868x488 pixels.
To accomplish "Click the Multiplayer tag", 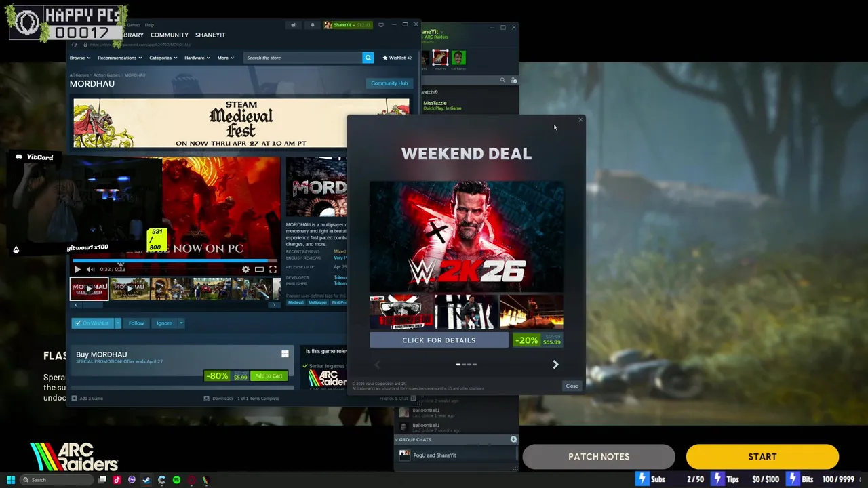I will click(317, 302).
